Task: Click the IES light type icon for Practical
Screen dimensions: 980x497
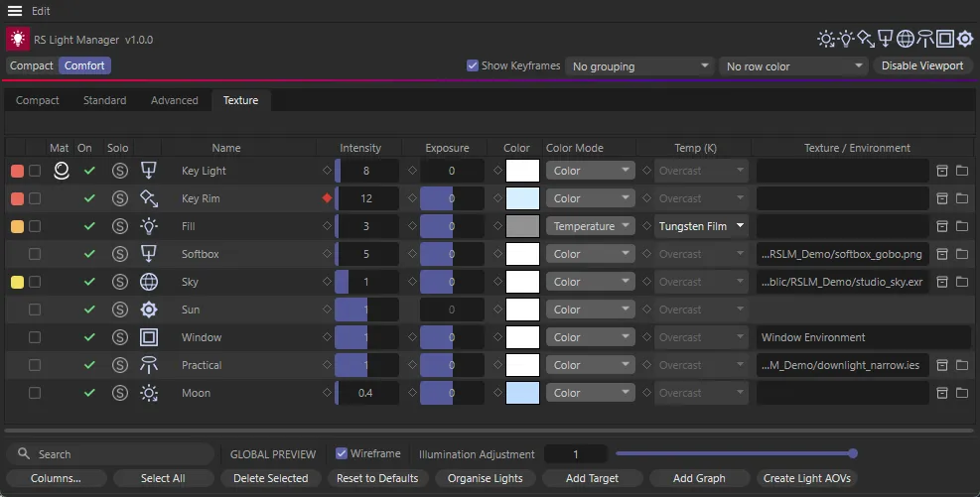Action: click(149, 365)
